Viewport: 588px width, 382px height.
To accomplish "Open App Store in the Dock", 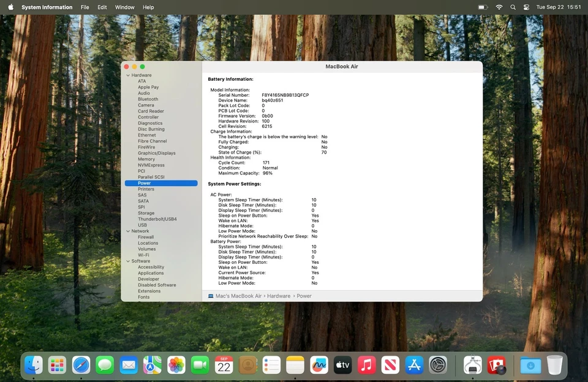I will pyautogui.click(x=415, y=365).
